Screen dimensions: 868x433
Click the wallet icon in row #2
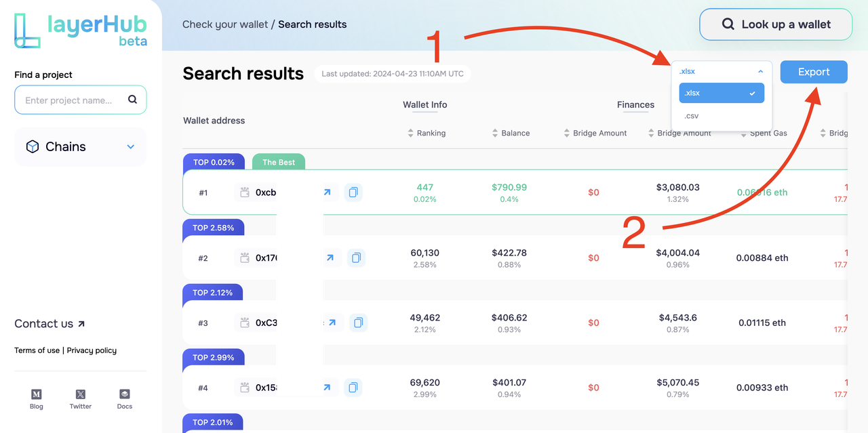[244, 257]
